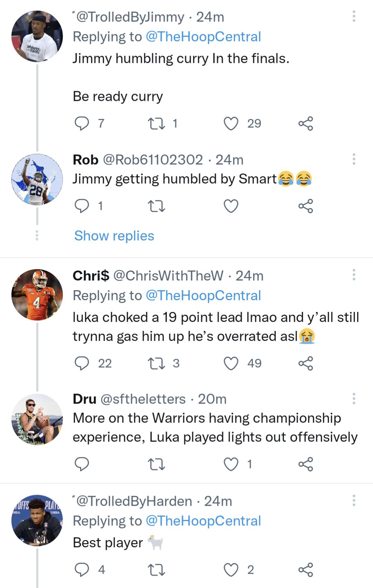Open @TheHoopCentral link in @TrolledByHarden reply
Viewport: 373px width, 588px height.
203,521
